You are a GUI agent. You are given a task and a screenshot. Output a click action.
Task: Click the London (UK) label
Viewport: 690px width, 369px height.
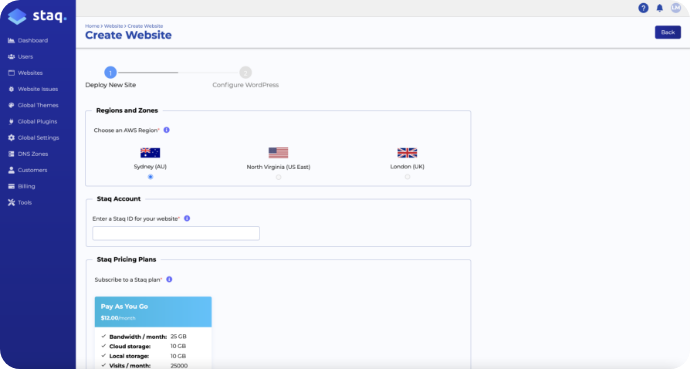407,167
